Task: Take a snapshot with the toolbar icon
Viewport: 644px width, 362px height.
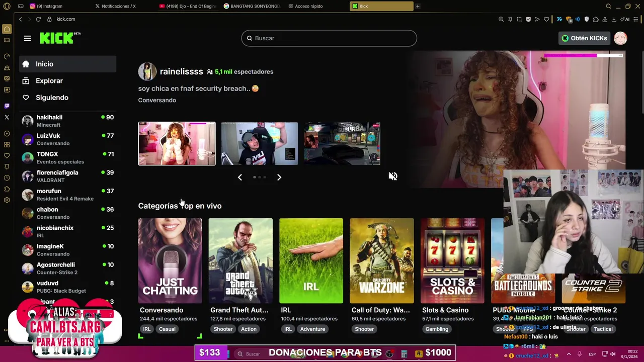Action: tap(519, 19)
